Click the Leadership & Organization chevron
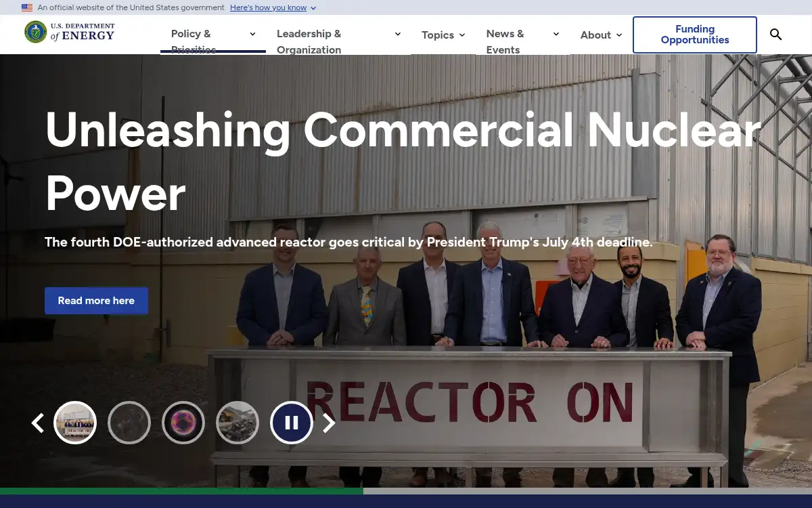 tap(397, 34)
